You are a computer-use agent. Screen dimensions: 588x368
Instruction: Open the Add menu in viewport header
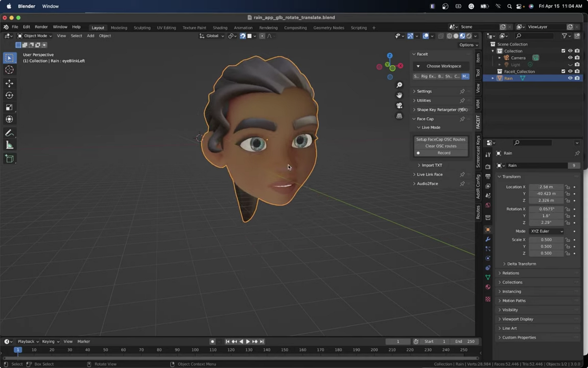[x=90, y=36]
